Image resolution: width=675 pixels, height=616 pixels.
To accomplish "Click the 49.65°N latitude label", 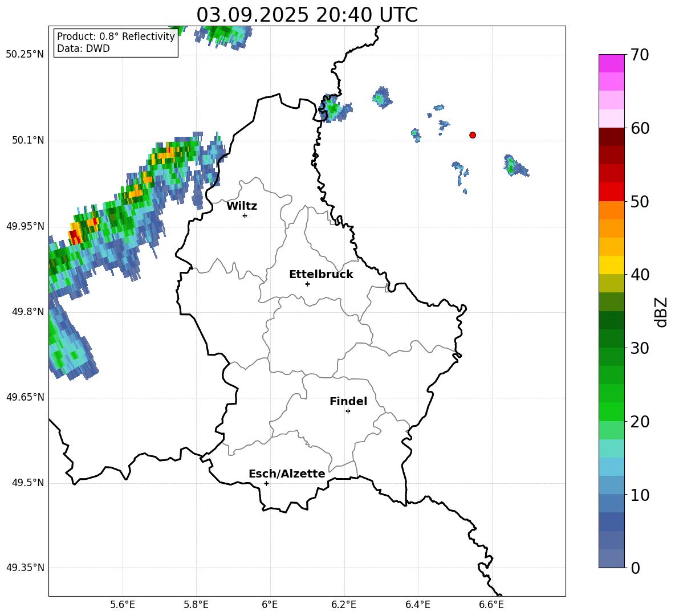I will 25,397.
